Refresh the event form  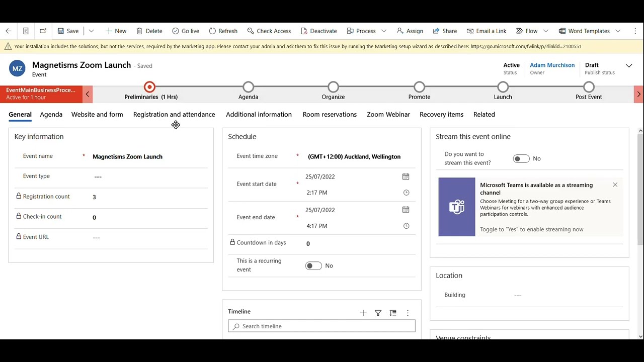point(223,31)
